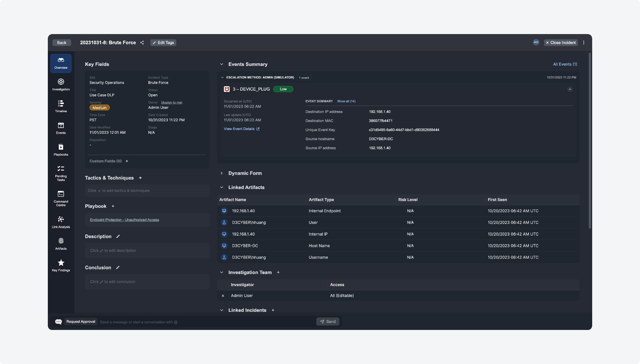Click the Close Incident button
Image resolution: width=640 pixels, height=364 pixels.
click(561, 43)
